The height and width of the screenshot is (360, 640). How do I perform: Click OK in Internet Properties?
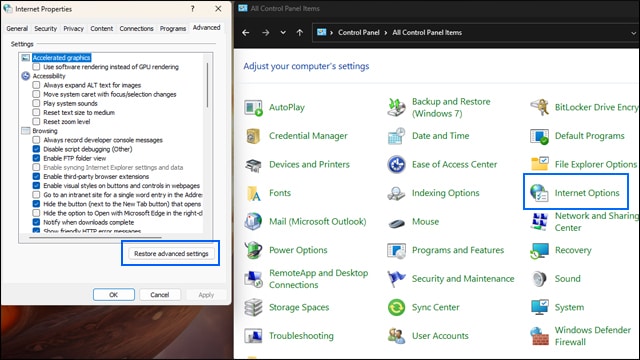[113, 295]
